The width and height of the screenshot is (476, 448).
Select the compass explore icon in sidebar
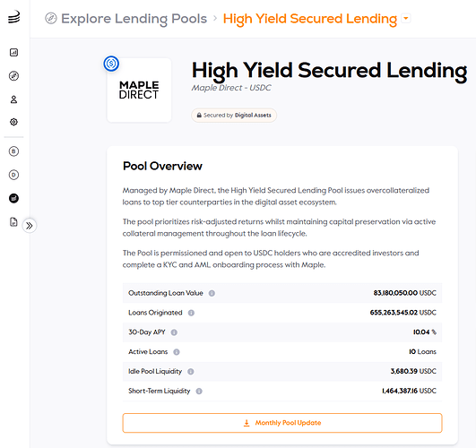(13, 75)
